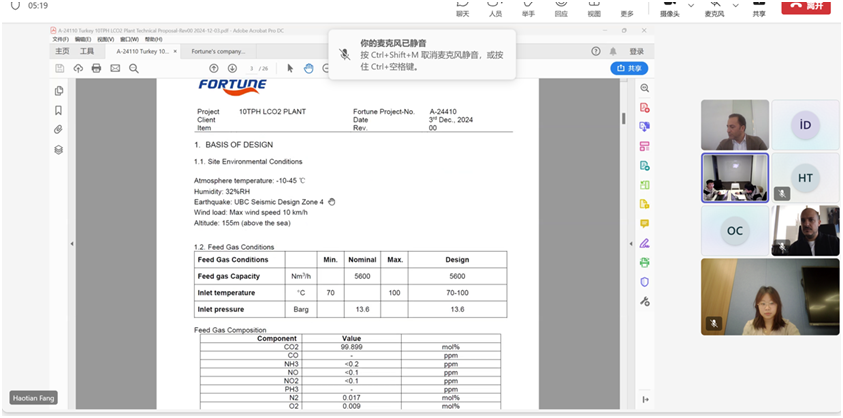This screenshot has height=418, width=843.
Task: Click the email envelope icon in toolbar
Action: click(115, 68)
